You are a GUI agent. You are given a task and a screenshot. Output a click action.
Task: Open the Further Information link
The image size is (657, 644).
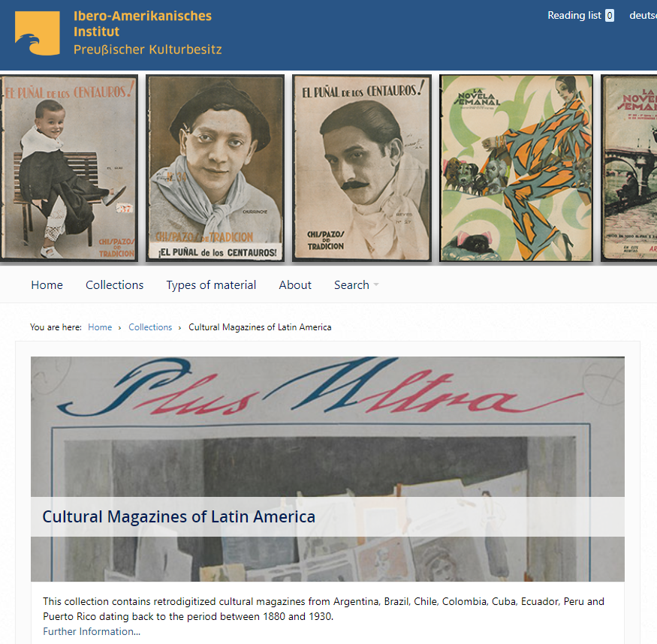tap(92, 631)
